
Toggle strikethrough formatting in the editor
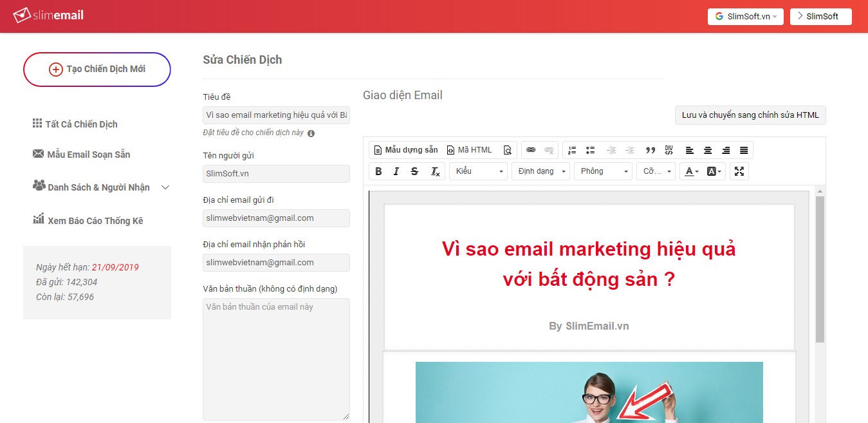pos(414,171)
